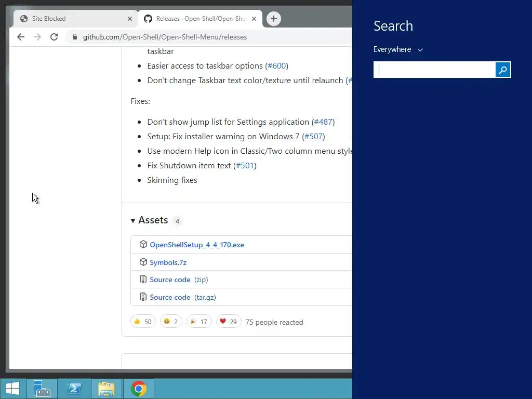This screenshot has width=532, height=399.
Task: Focus the Search text box
Action: coord(435,70)
